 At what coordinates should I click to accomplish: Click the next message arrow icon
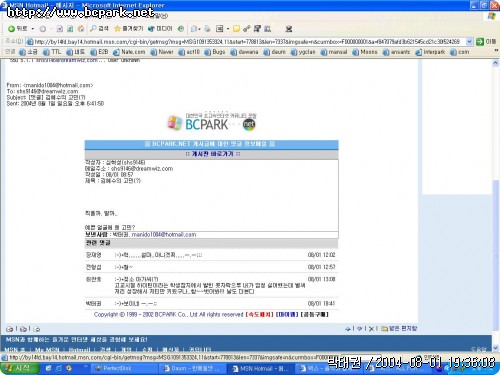click(359, 329)
